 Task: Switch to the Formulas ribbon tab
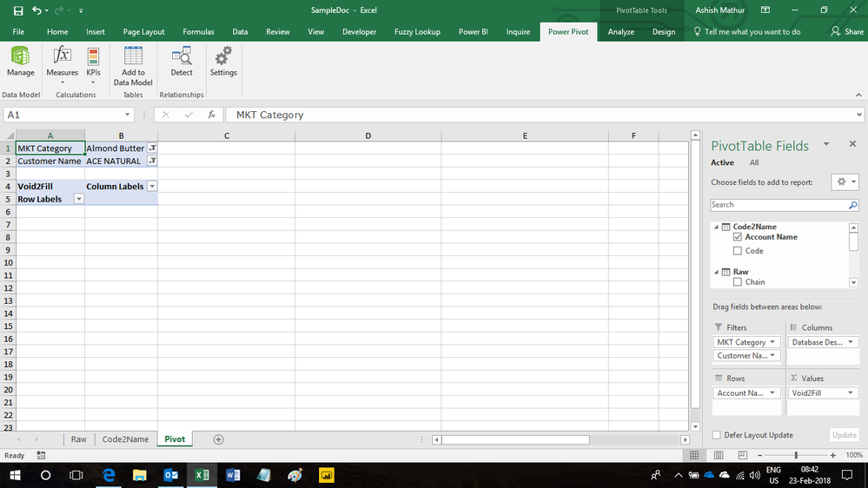(x=198, y=31)
